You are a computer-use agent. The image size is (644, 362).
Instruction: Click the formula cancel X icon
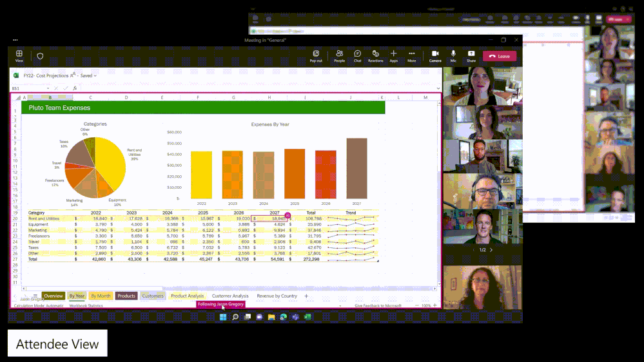click(56, 88)
